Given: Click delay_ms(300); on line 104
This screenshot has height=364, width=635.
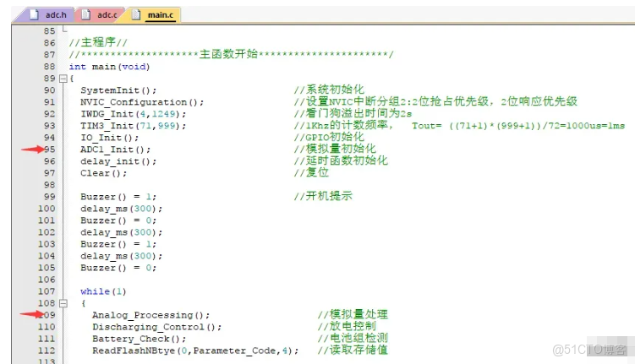Looking at the screenshot, I should point(122,256).
